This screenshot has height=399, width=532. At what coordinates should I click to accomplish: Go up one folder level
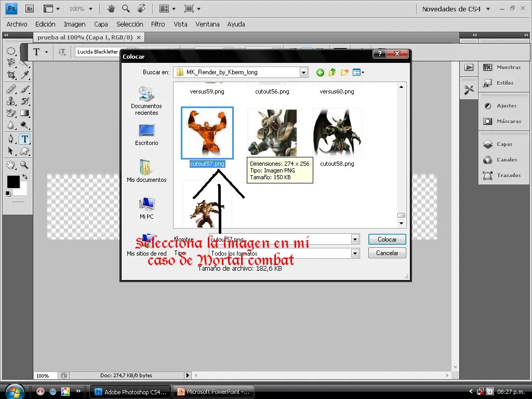pos(332,72)
